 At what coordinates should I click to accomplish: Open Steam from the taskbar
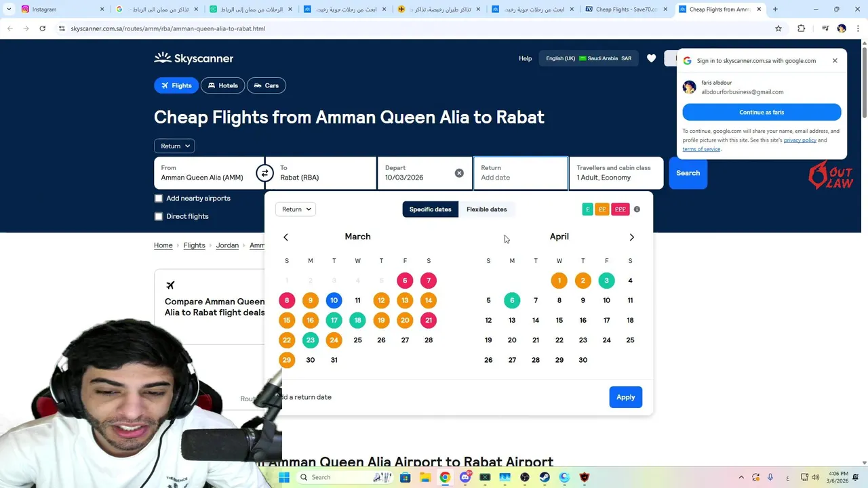point(545,477)
